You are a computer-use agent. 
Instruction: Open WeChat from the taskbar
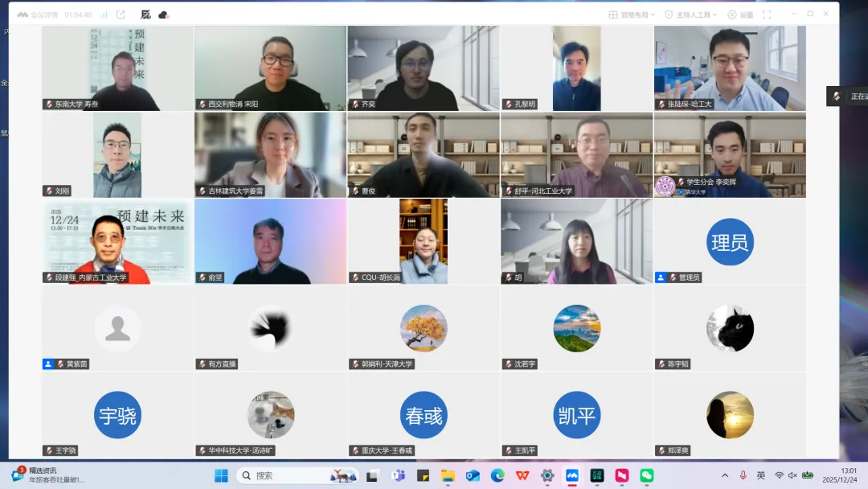(646, 475)
